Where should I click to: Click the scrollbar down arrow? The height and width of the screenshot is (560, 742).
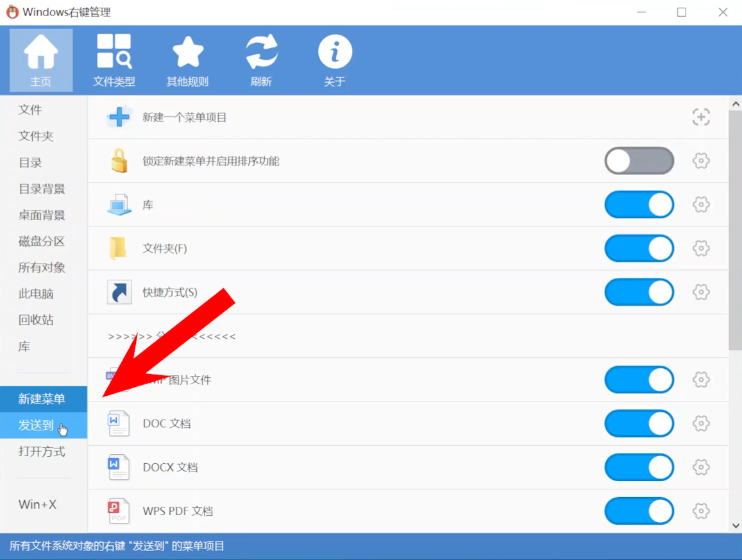(x=736, y=526)
